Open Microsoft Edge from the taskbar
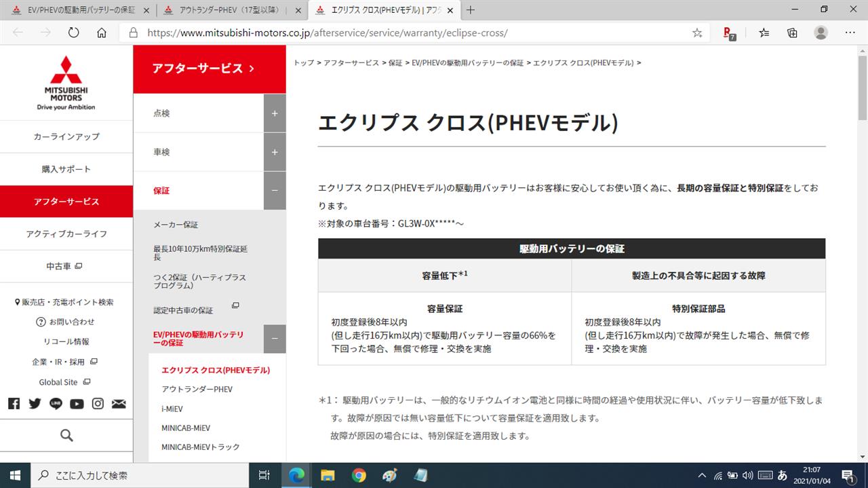The height and width of the screenshot is (488, 868). (x=296, y=475)
